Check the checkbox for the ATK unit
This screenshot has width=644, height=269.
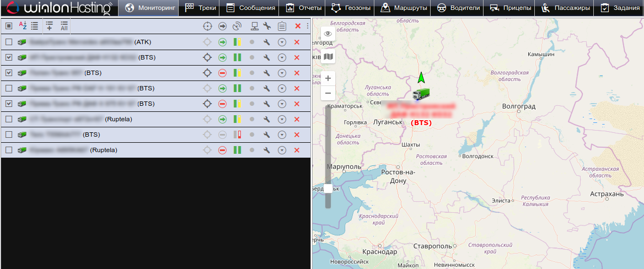pyautogui.click(x=9, y=42)
